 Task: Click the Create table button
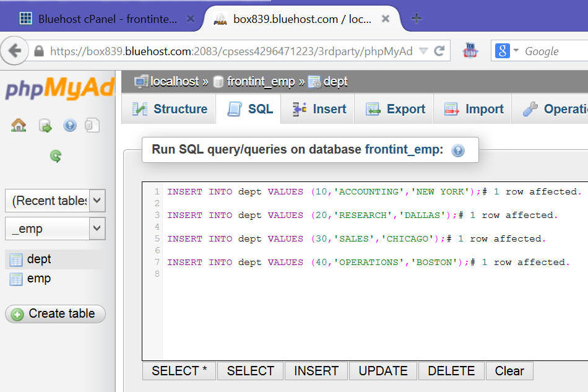coord(55,313)
